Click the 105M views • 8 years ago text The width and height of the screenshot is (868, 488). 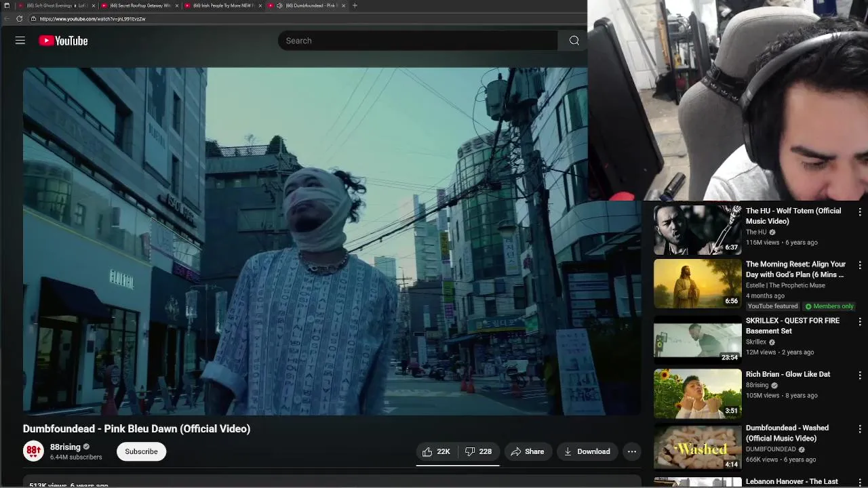coord(782,396)
